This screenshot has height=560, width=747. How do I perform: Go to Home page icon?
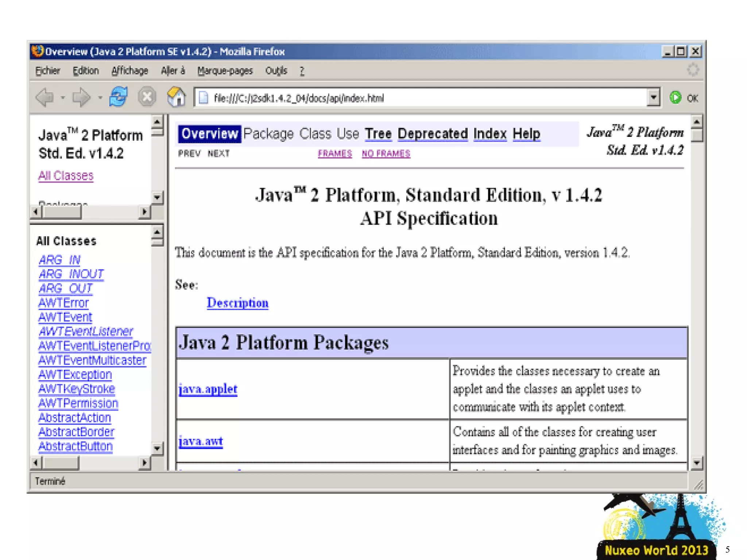(176, 97)
